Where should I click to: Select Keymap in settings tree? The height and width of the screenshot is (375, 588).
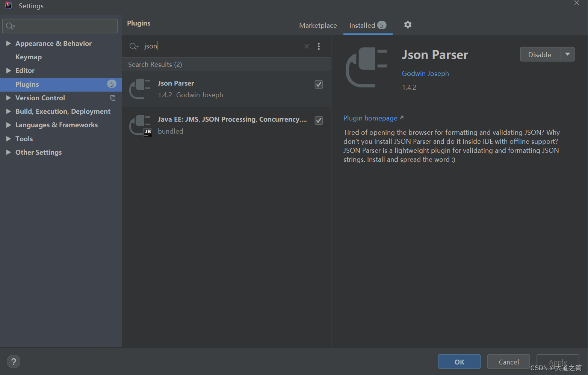click(29, 57)
